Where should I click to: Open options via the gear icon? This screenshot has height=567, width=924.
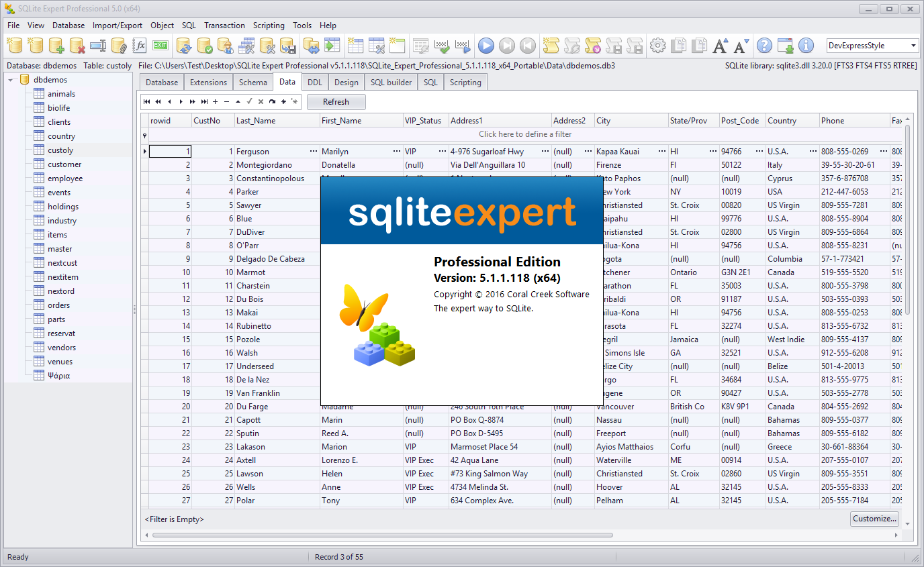tap(658, 46)
